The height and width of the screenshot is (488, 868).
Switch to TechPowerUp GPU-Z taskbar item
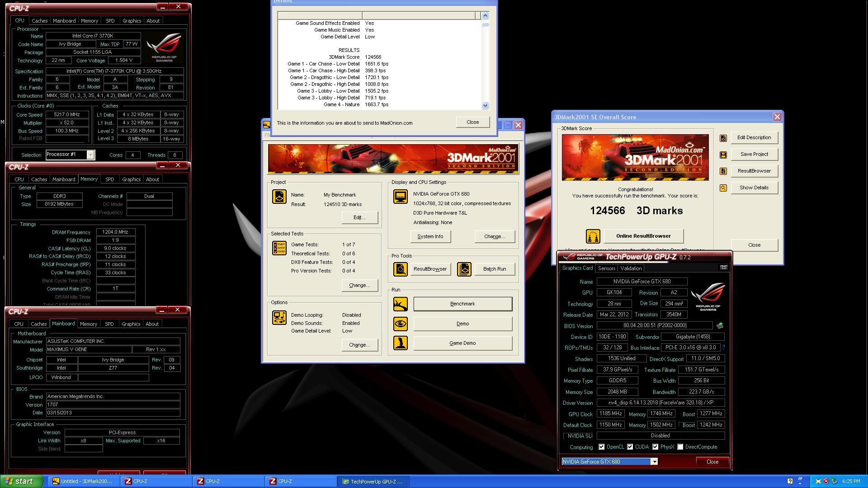(x=374, y=482)
